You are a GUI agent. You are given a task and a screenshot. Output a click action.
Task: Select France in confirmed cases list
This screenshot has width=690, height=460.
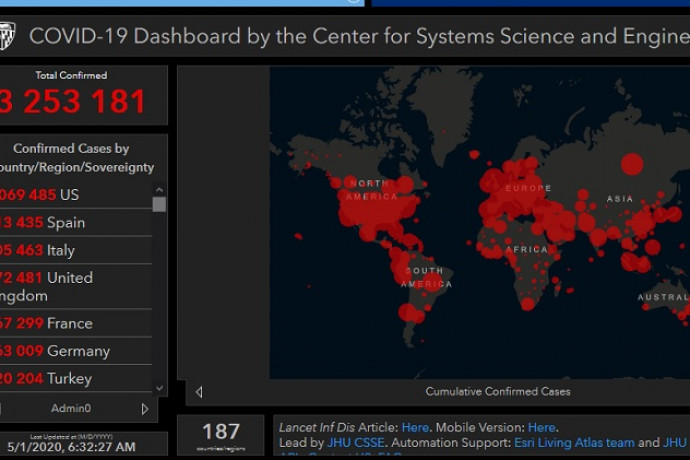(x=75, y=323)
